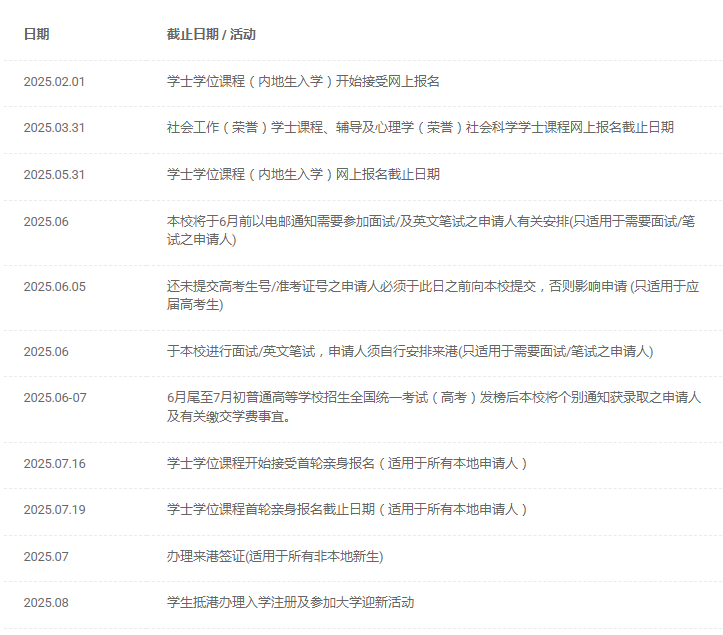Click the text 学生抵港办理入学注册及参加大学迎新活动
Screen dimensions: 723x635
point(290,603)
